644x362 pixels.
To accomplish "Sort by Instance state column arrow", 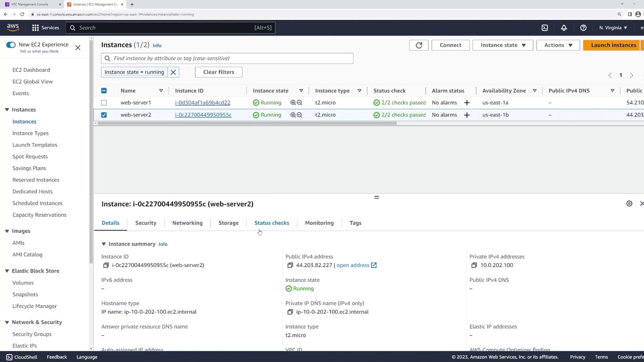I will [301, 91].
